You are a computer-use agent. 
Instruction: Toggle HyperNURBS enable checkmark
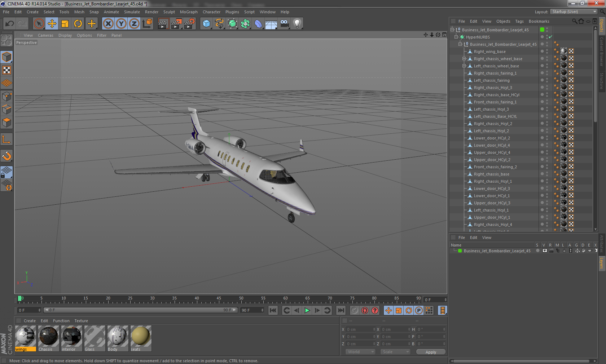pyautogui.click(x=550, y=37)
